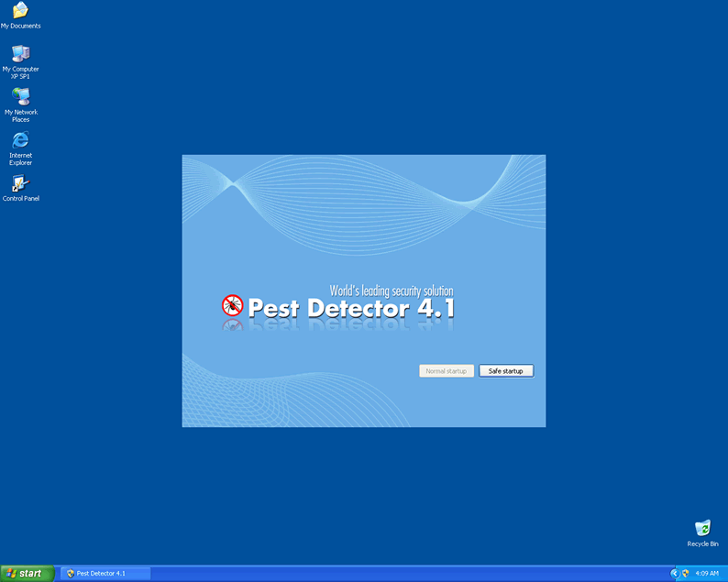Click the greyed-out Normal startup button
This screenshot has height=582, width=728.
[447, 371]
